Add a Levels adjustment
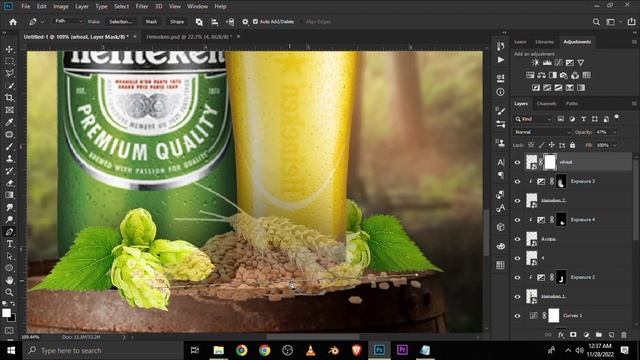Image resolution: width=640 pixels, height=360 pixels. point(547,62)
